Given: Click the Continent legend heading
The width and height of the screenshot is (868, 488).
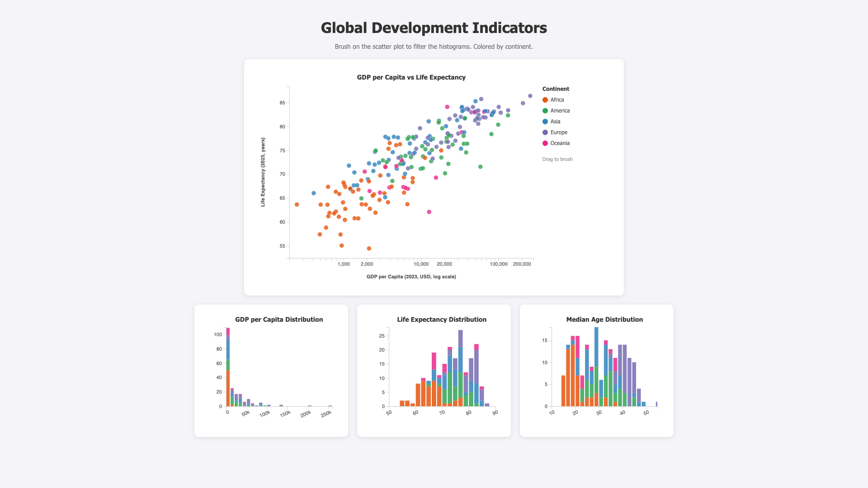Looking at the screenshot, I should [556, 89].
